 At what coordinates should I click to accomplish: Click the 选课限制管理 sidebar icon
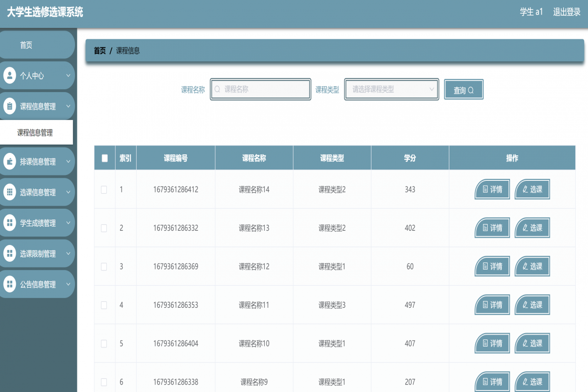pos(9,254)
